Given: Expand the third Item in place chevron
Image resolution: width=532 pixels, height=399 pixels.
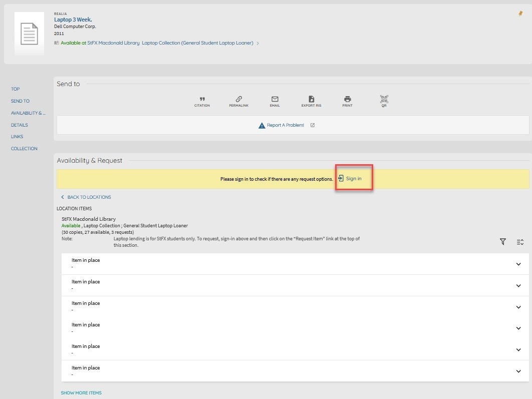Looking at the screenshot, I should (518, 307).
